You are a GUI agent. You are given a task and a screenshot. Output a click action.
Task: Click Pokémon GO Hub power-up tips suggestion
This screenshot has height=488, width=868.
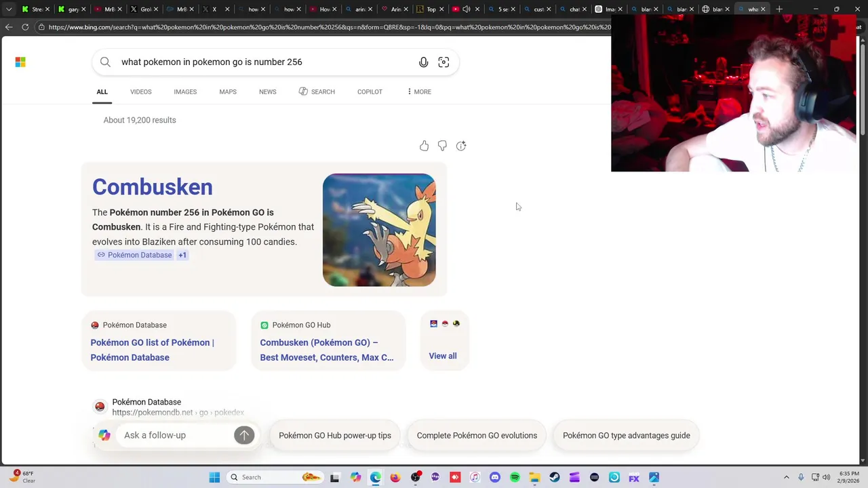(335, 435)
